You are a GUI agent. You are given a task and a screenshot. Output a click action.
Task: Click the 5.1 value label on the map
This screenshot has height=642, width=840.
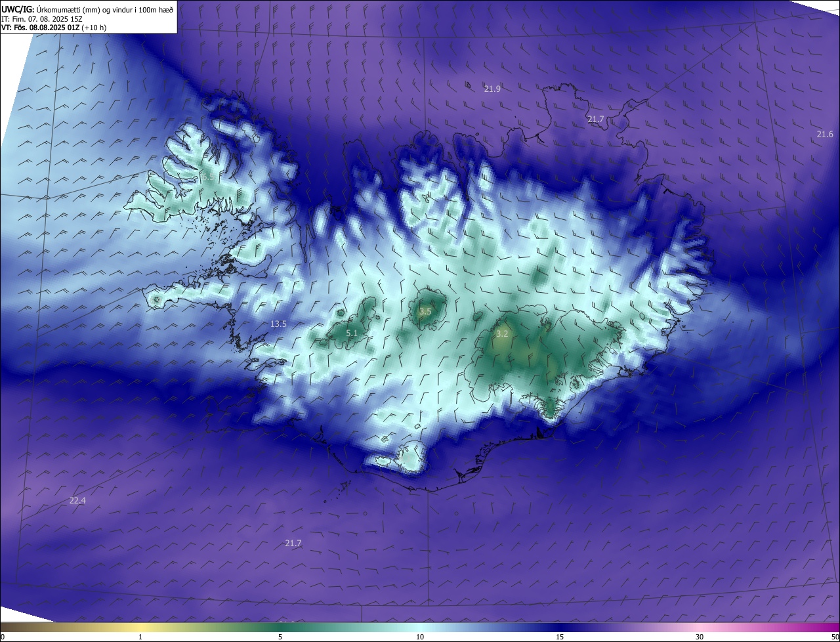tap(352, 333)
